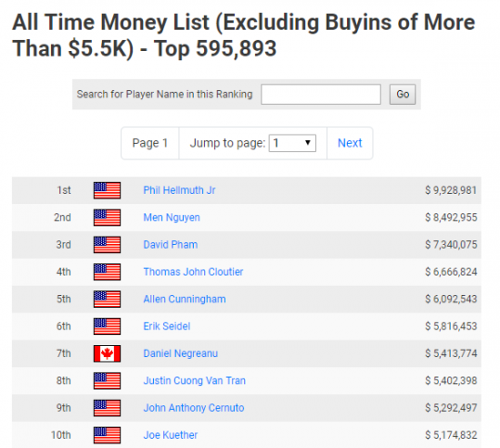Go to the Next page of rankings
500x448 pixels.
350,143
